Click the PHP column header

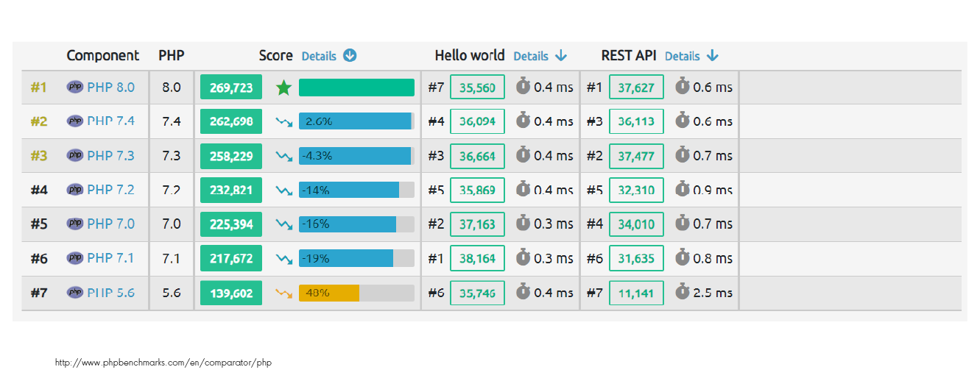pyautogui.click(x=172, y=56)
